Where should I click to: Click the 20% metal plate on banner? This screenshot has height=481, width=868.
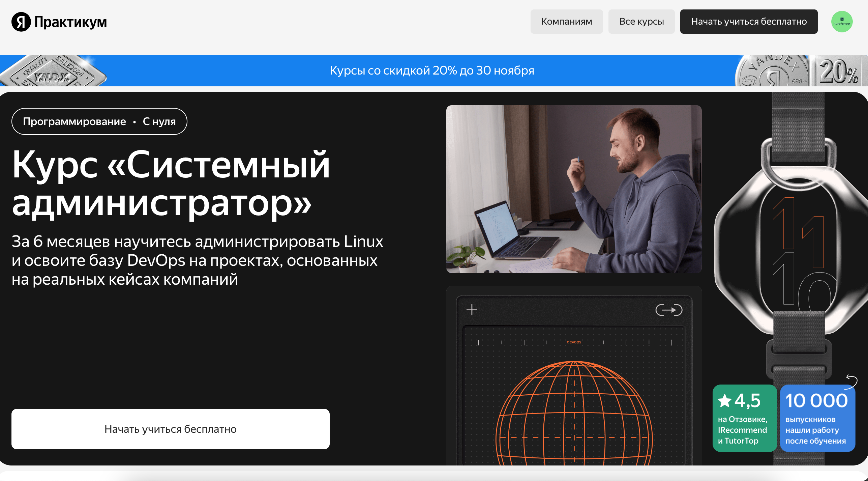(x=839, y=71)
